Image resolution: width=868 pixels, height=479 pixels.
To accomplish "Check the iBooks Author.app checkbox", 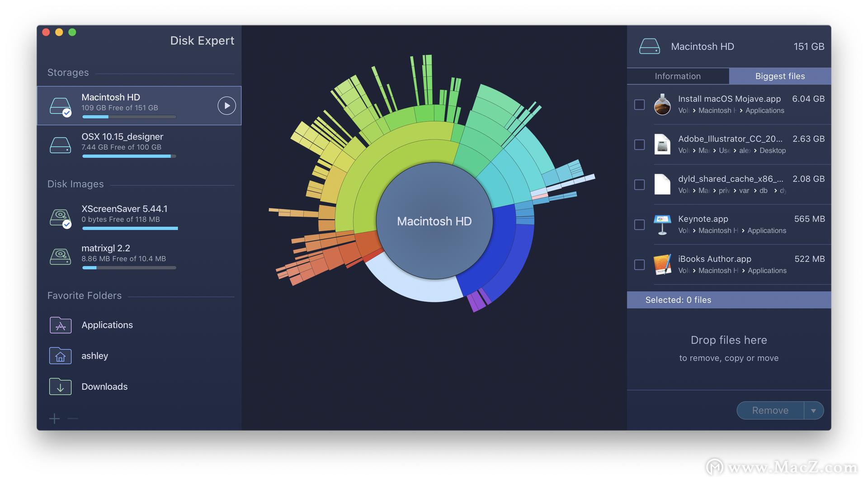I will point(639,265).
